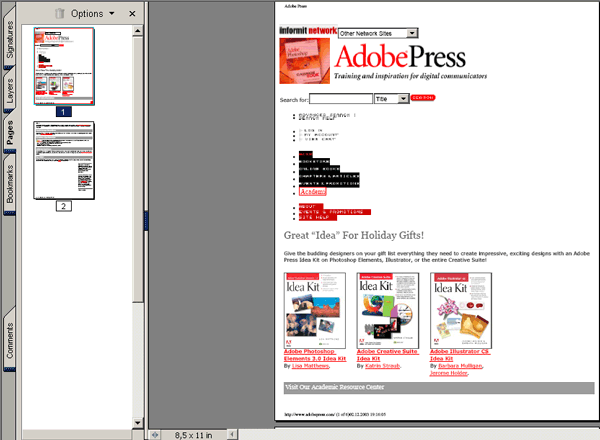Click the horizontal scroll left arrow
Viewport: 600px width, 440px height.
click(x=232, y=435)
